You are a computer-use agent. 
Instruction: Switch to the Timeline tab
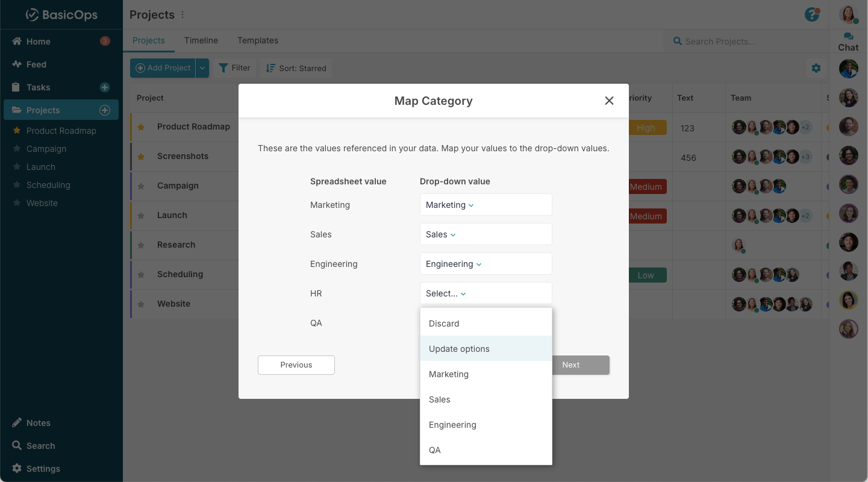coord(201,40)
